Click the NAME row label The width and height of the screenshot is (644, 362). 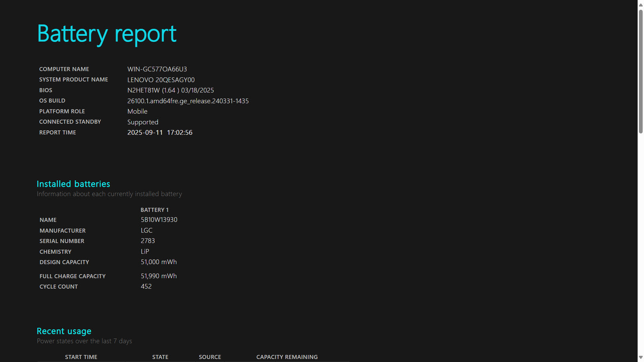point(48,220)
